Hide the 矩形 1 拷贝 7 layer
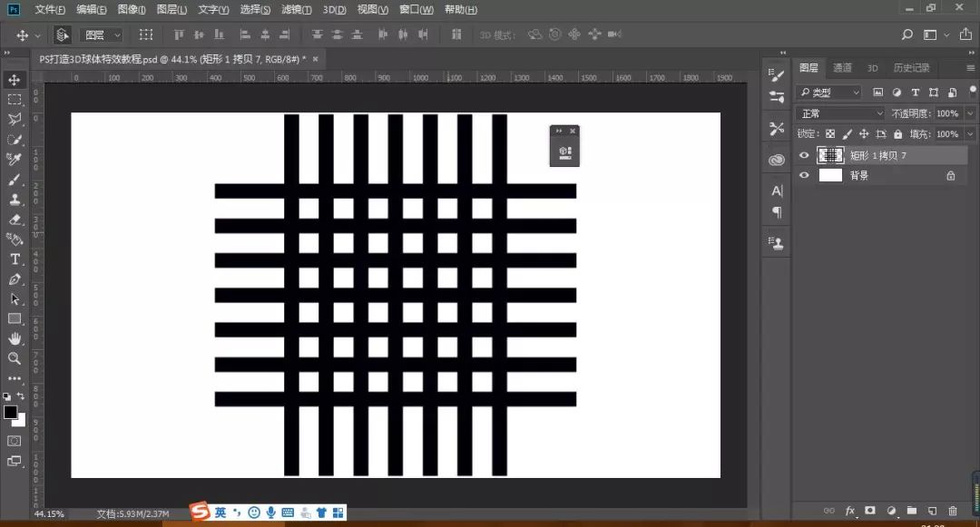The height and width of the screenshot is (527, 980). coord(804,155)
